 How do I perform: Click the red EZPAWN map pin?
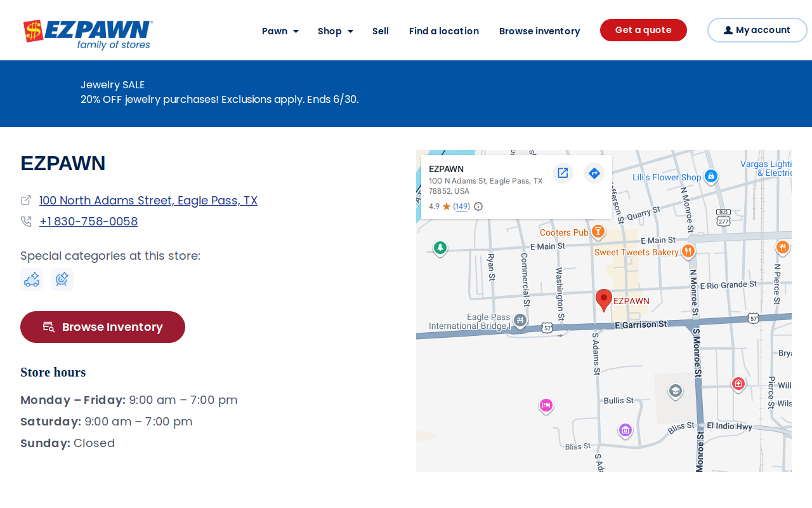[x=604, y=300]
